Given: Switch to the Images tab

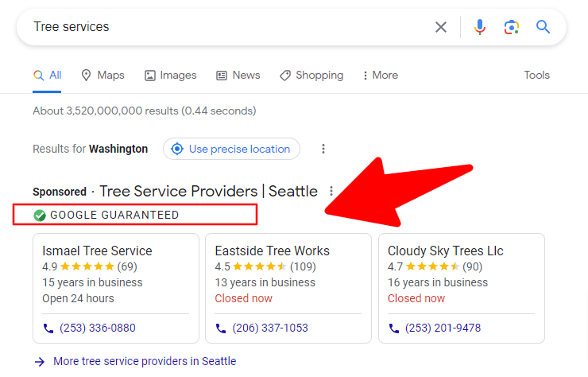Looking at the screenshot, I should (171, 76).
